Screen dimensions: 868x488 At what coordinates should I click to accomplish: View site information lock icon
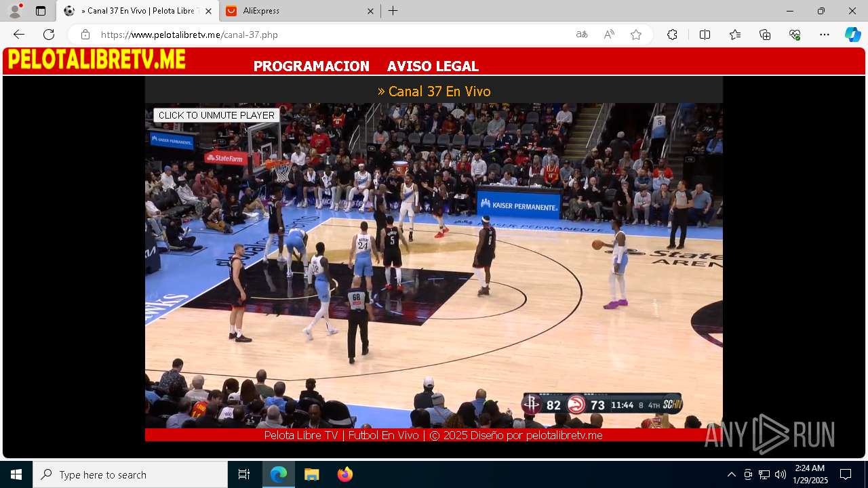click(85, 35)
